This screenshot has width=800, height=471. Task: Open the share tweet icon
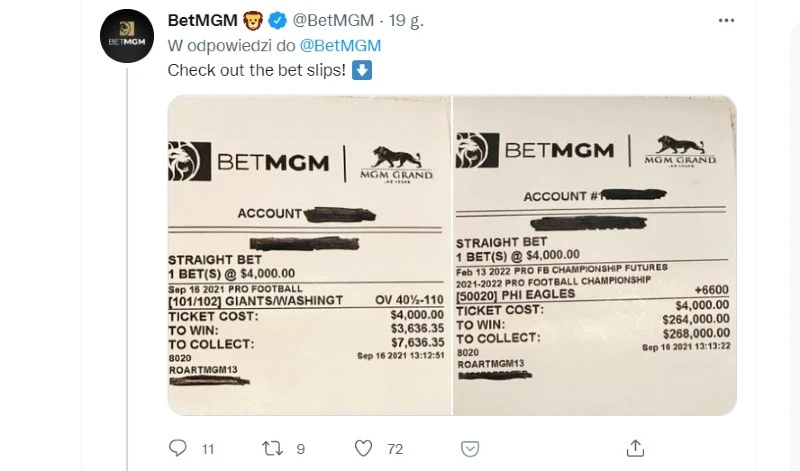coord(634,447)
